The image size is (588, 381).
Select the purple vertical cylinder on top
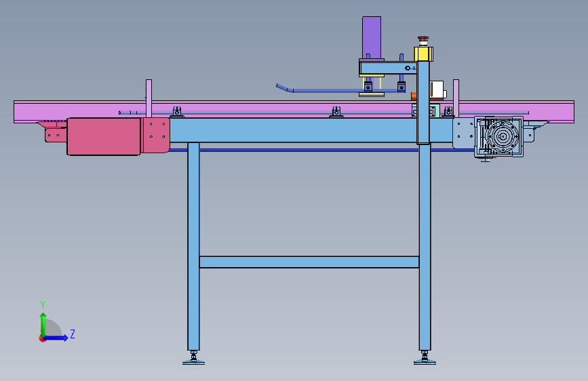point(372,37)
